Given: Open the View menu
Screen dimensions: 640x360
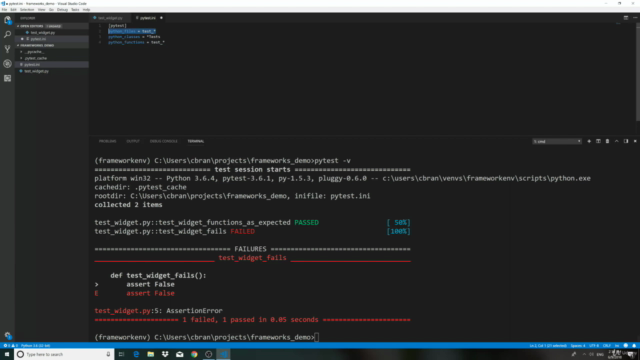Looking at the screenshot, I should click(x=41, y=9).
